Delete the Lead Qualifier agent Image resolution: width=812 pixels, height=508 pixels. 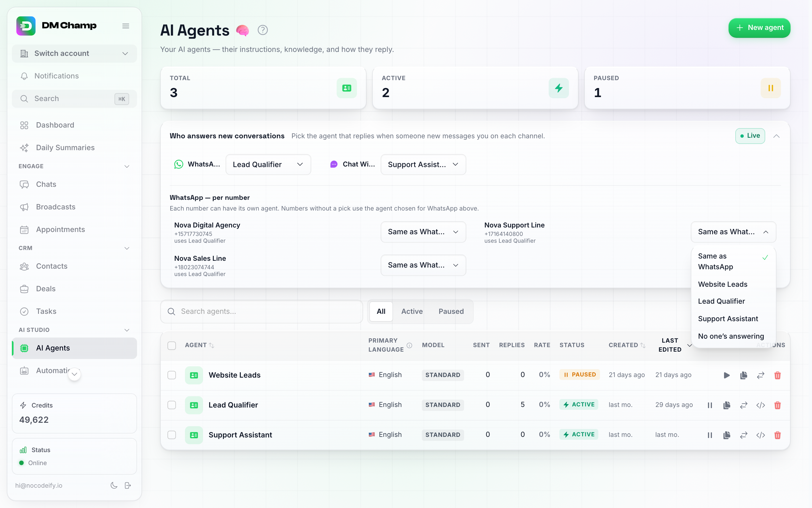click(x=777, y=405)
